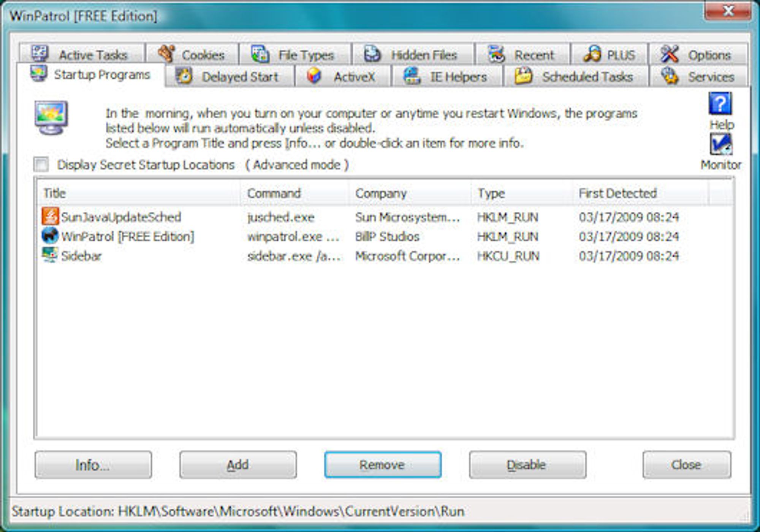The image size is (760, 532).
Task: Click the winpatrol.exe command cell
Action: (293, 237)
